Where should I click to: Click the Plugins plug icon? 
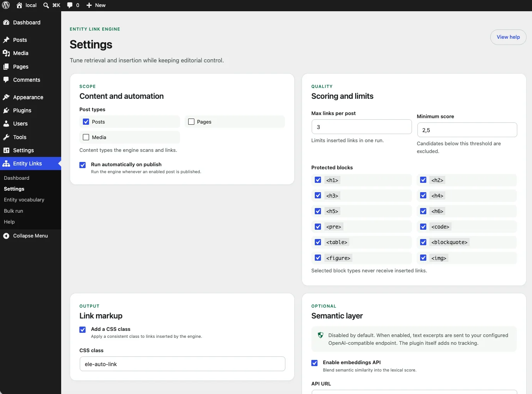point(6,110)
